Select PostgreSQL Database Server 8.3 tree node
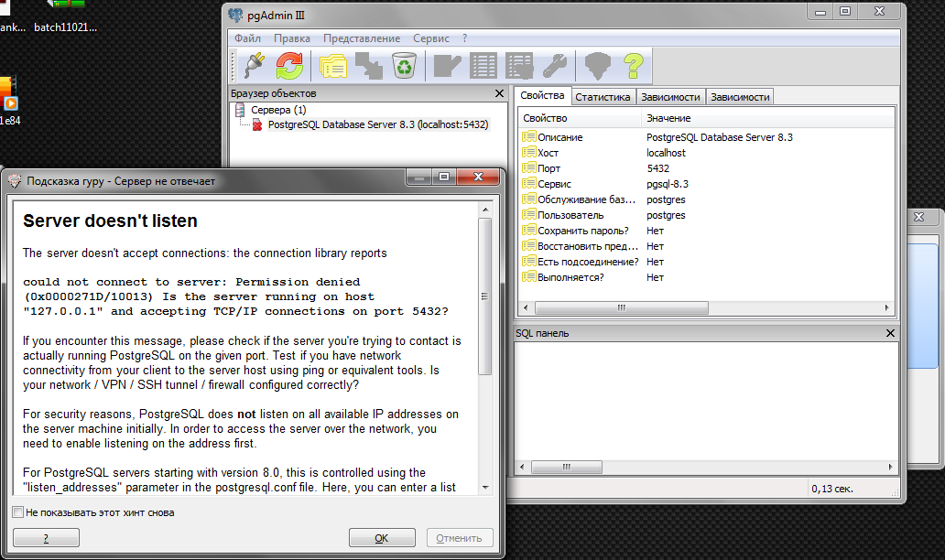 tap(377, 124)
